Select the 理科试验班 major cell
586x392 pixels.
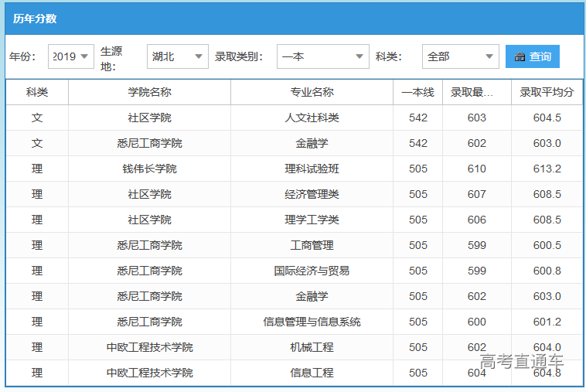pos(312,169)
